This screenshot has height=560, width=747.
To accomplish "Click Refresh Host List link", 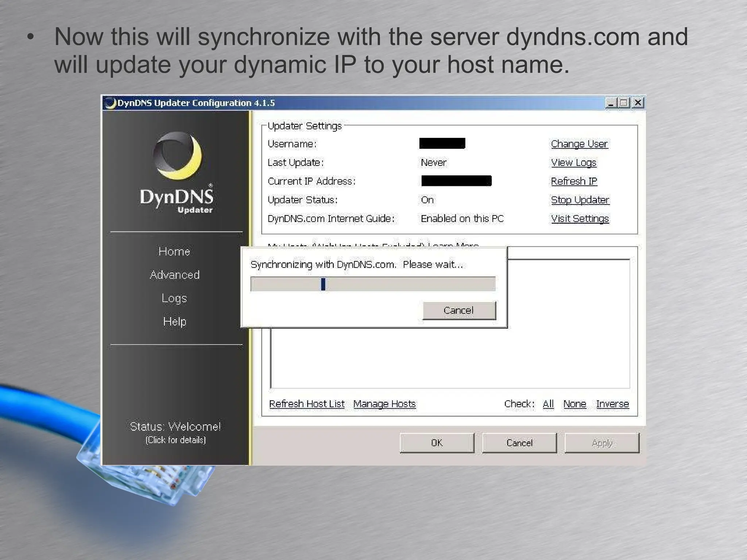I will 307,404.
